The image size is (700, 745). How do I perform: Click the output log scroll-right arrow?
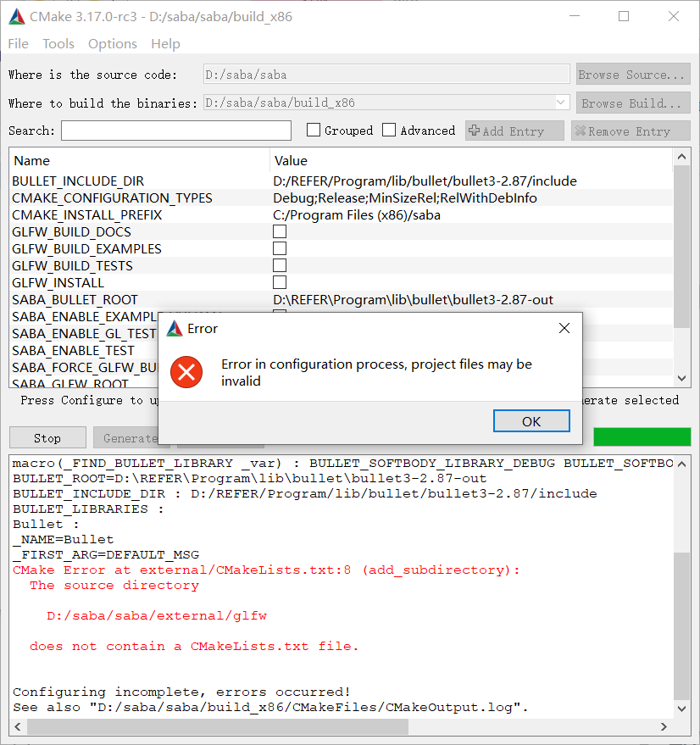664,726
